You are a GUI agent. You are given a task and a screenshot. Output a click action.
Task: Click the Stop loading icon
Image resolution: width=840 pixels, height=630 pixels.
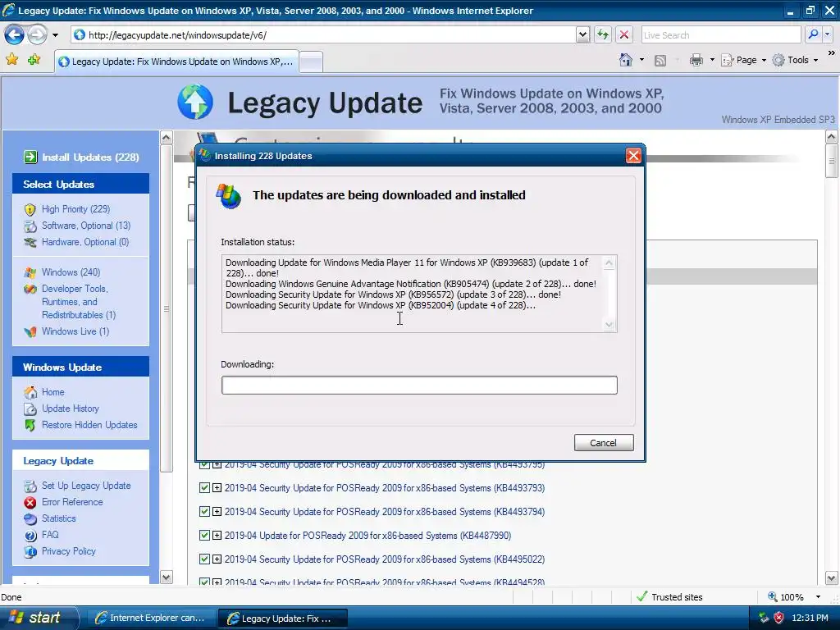coord(624,35)
